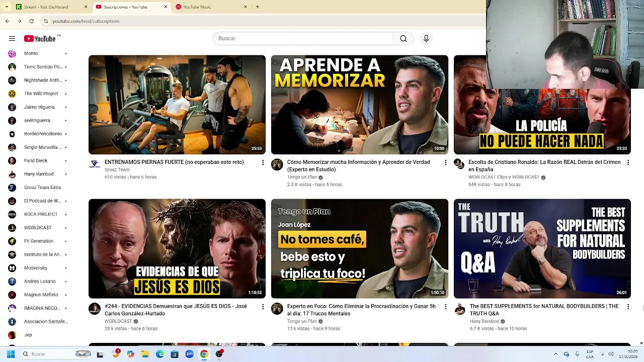This screenshot has width=644, height=362.
Task: Open Farid Dieck subscription
Action: coord(38,160)
